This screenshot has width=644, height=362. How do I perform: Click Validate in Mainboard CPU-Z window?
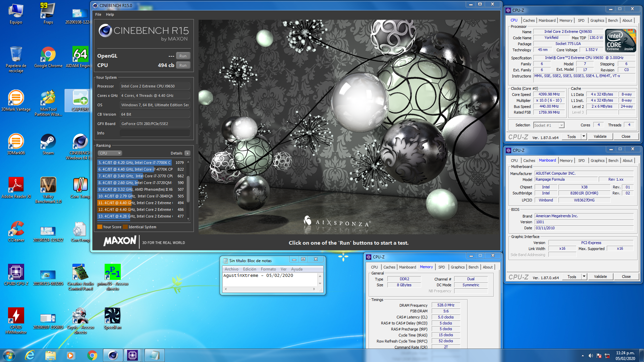pyautogui.click(x=600, y=277)
